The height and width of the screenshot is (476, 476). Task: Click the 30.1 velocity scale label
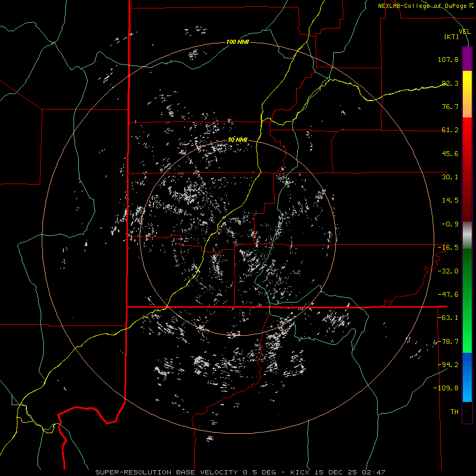pyautogui.click(x=450, y=177)
